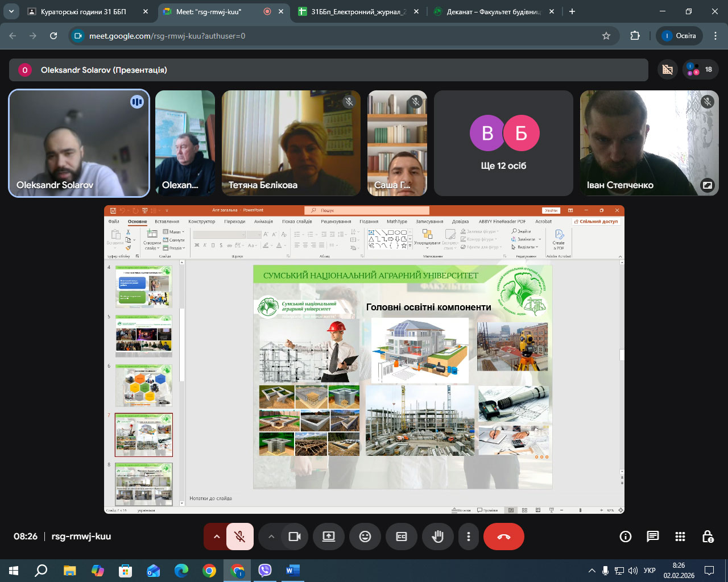Unmute the microphone in Meet

(x=240, y=537)
